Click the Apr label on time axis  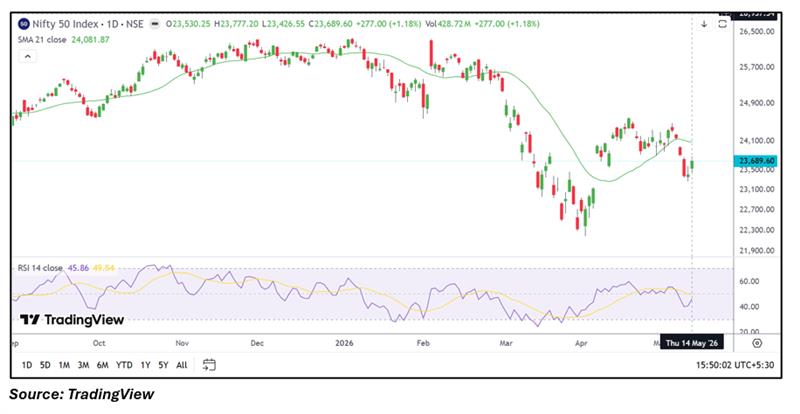pyautogui.click(x=581, y=343)
